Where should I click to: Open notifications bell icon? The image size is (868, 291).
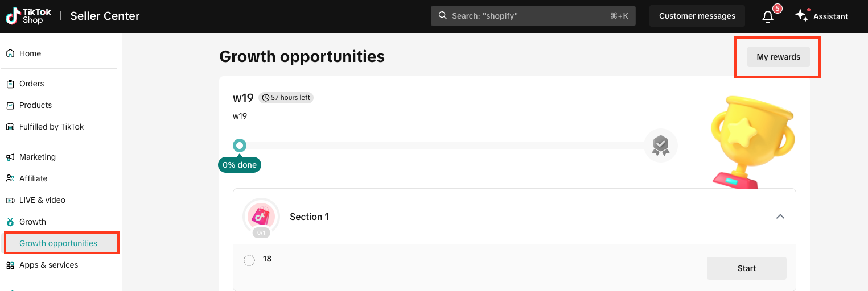[x=768, y=16]
